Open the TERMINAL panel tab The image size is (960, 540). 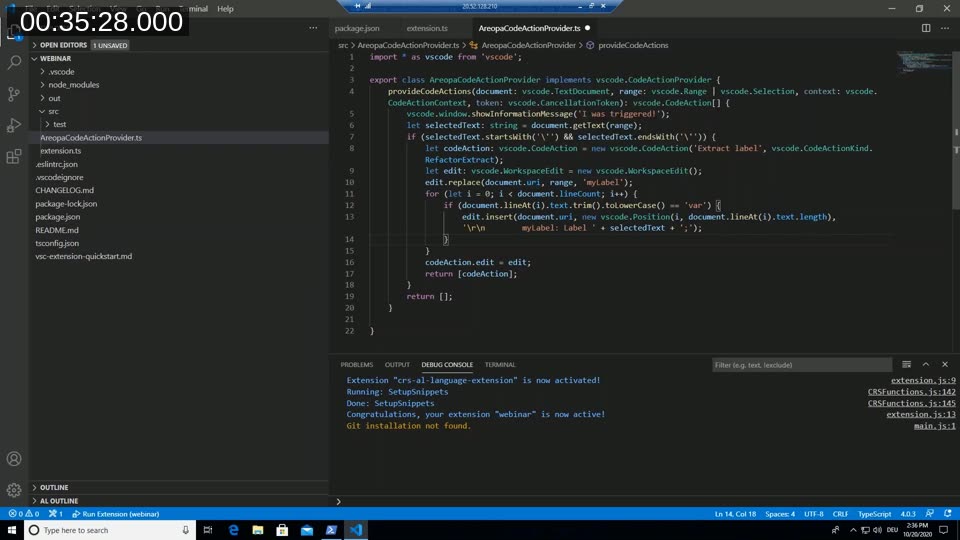click(x=500, y=365)
